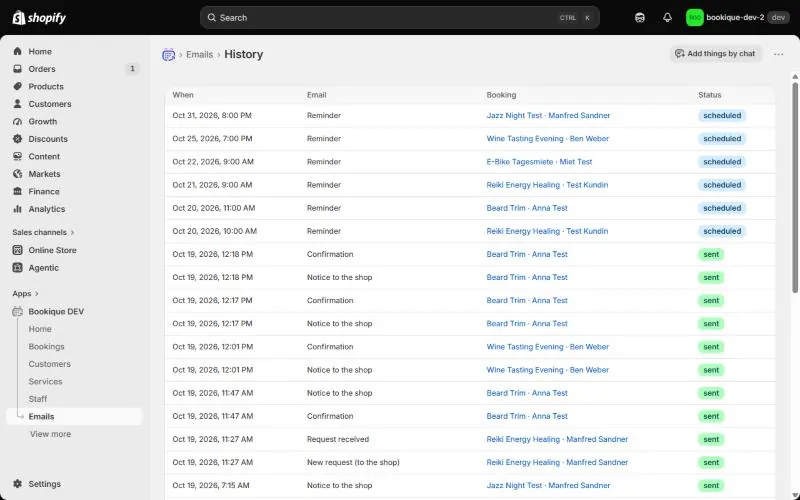Open Wine Tasting Evening booking at 12:01 PM Confirmation

(x=547, y=346)
